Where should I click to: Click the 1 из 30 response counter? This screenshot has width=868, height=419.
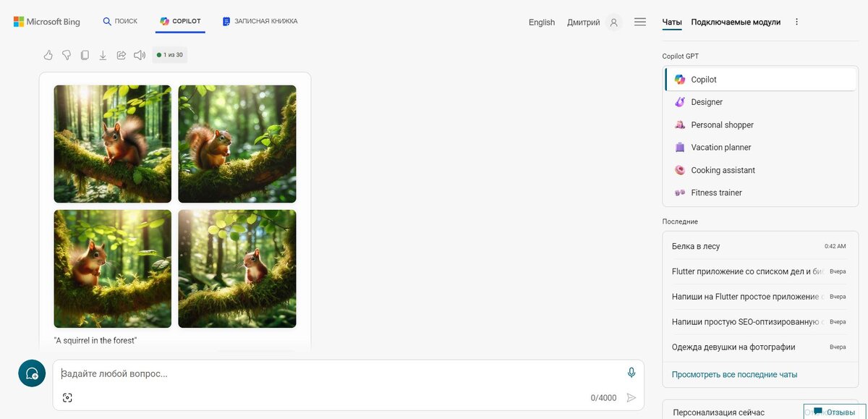[170, 55]
